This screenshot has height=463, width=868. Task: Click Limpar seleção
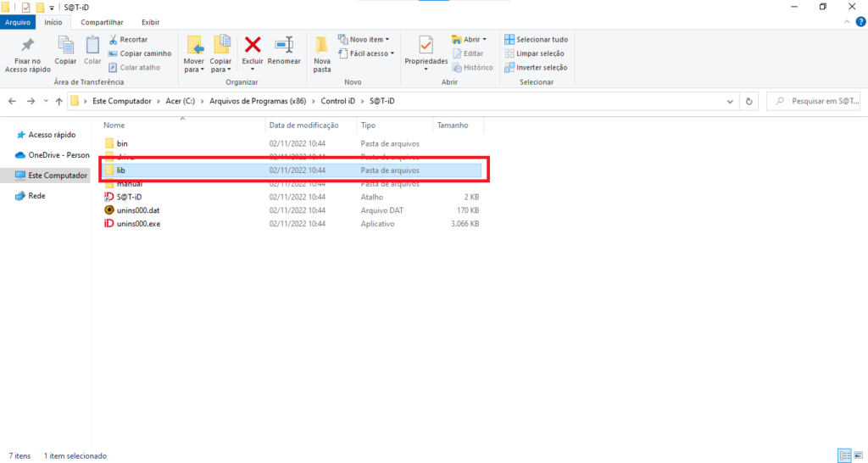click(x=534, y=53)
